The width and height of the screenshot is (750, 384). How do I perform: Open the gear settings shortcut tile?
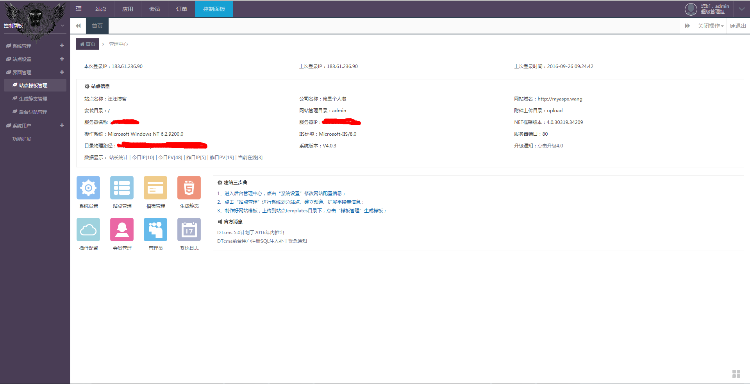tap(88, 187)
